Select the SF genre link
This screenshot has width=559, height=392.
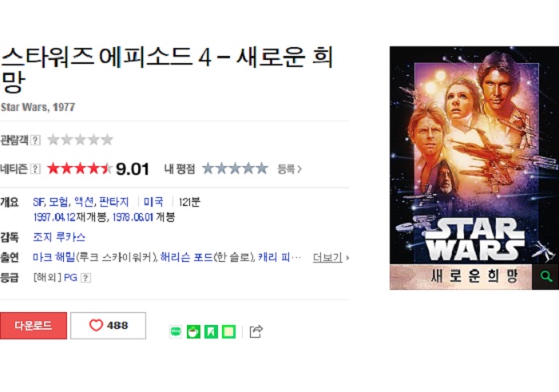(38, 202)
